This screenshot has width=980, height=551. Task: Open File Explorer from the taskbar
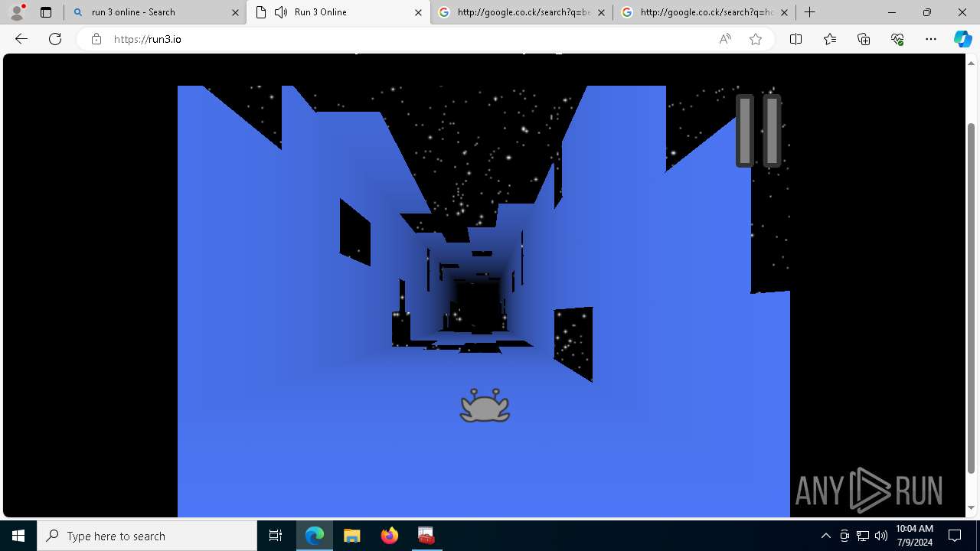(351, 536)
